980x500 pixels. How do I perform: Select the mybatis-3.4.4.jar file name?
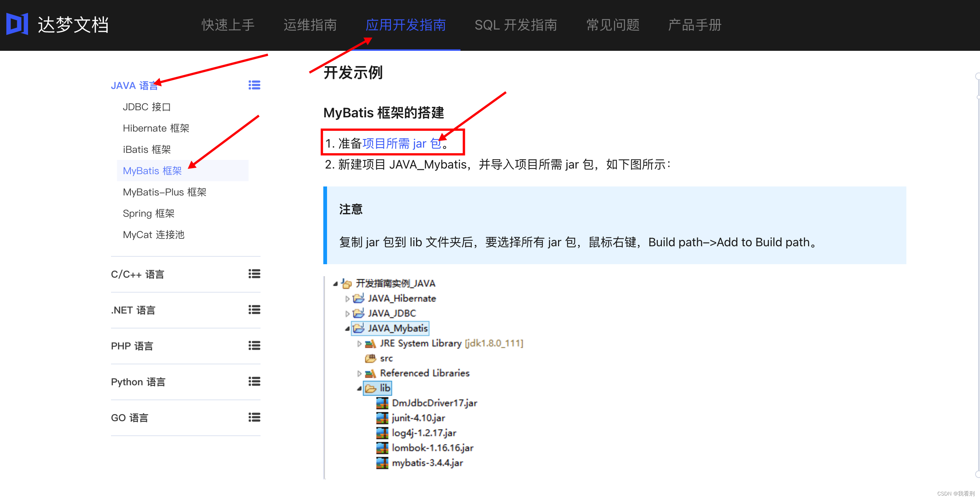pos(427,463)
